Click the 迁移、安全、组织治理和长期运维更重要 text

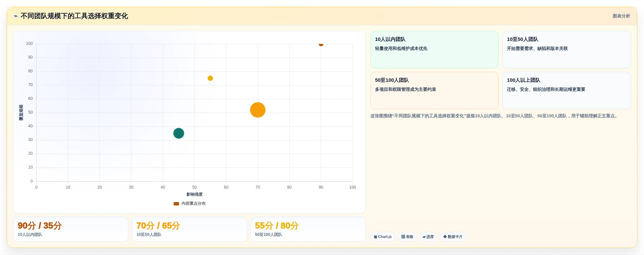tap(546, 89)
